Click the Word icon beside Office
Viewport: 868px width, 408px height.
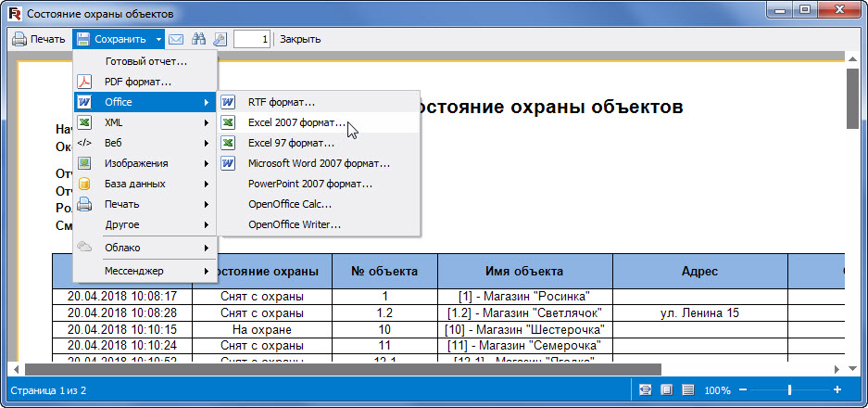coord(84,103)
